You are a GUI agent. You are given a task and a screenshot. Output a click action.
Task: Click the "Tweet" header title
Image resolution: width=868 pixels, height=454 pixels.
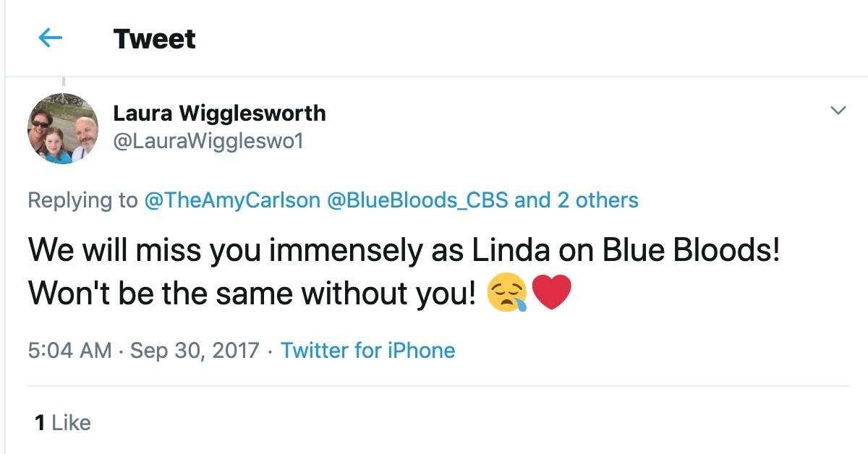pyautogui.click(x=154, y=39)
